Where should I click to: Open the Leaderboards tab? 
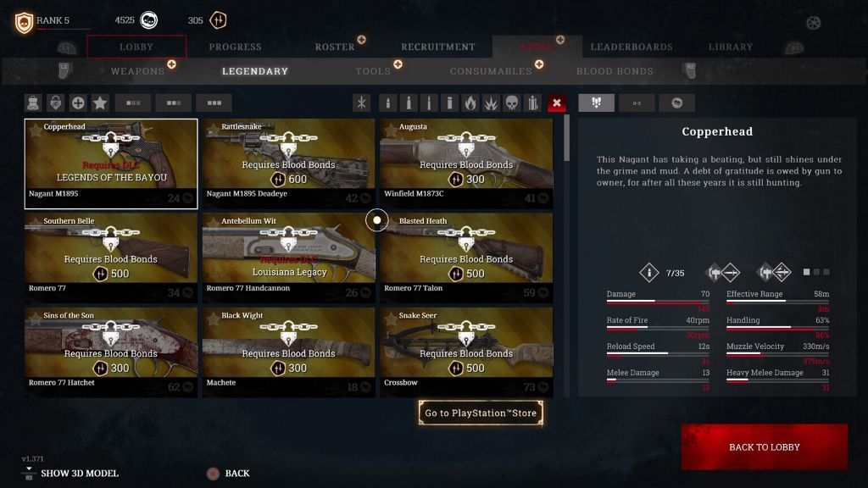(632, 47)
